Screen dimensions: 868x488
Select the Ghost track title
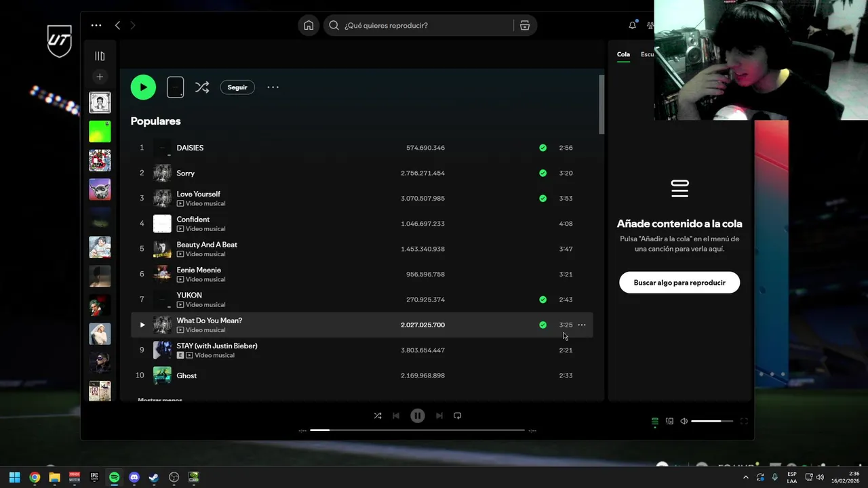(x=186, y=375)
